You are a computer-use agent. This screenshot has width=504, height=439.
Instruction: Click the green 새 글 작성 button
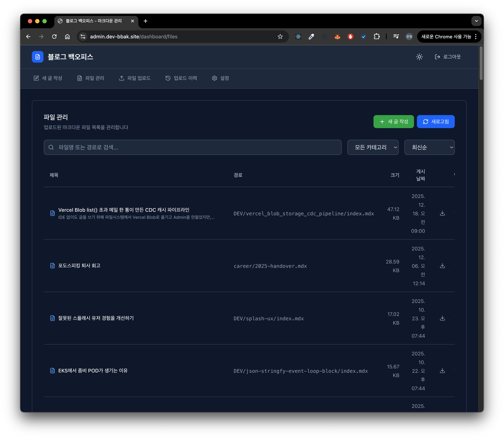pyautogui.click(x=394, y=121)
